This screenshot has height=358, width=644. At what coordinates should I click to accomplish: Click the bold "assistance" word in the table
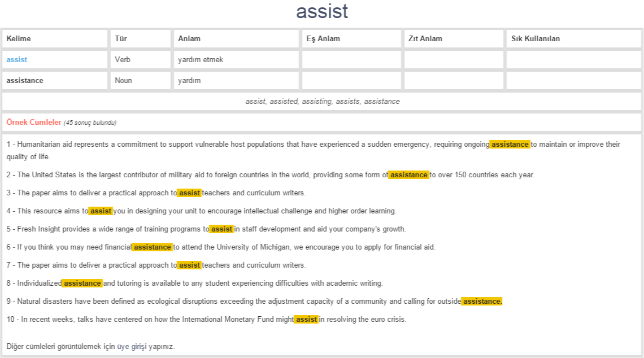25,80
